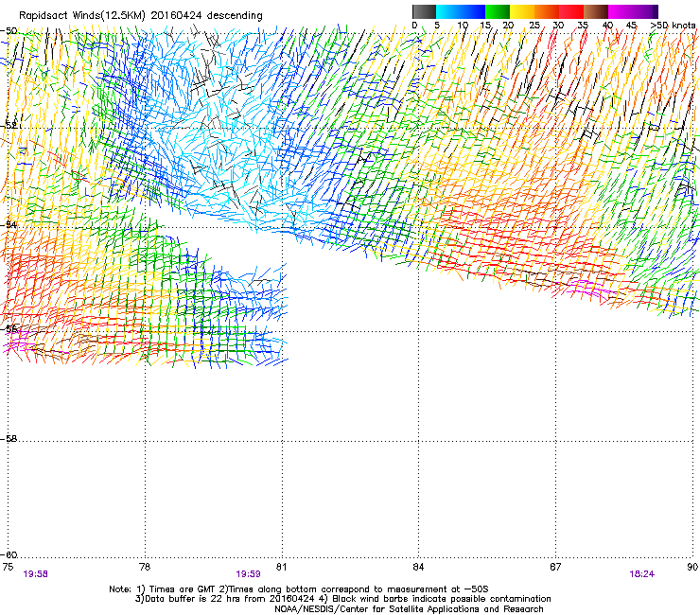Click the '-58' latitude axis label
This screenshot has height=615, width=700.
pos(9,439)
